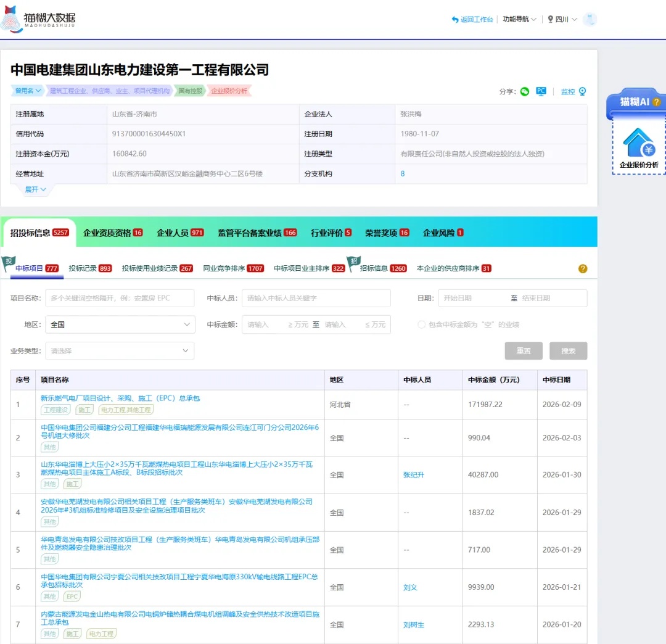This screenshot has width=666, height=644.
Task: Switch to 行业评价 tab
Action: [331, 233]
